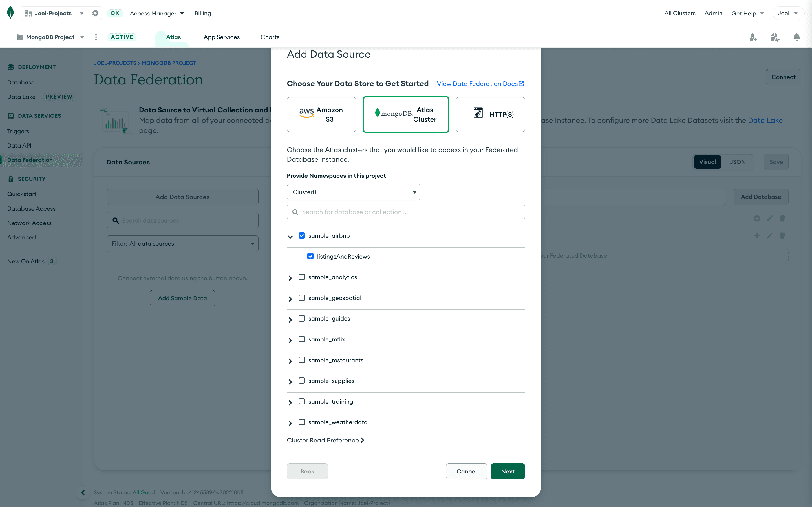Enable the sample_analytics checkbox
This screenshot has width=812, height=507.
coord(301,277)
